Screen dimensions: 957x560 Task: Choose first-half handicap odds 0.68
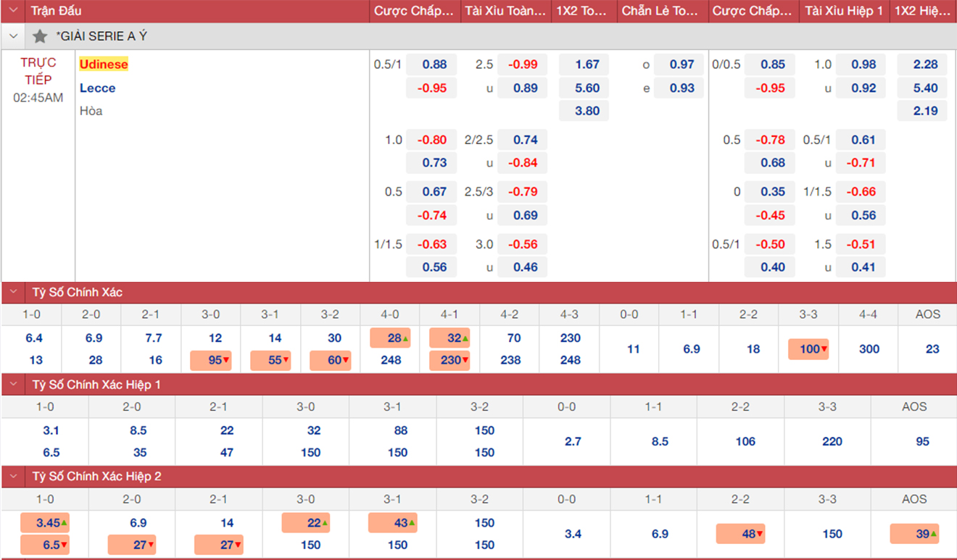pos(769,163)
